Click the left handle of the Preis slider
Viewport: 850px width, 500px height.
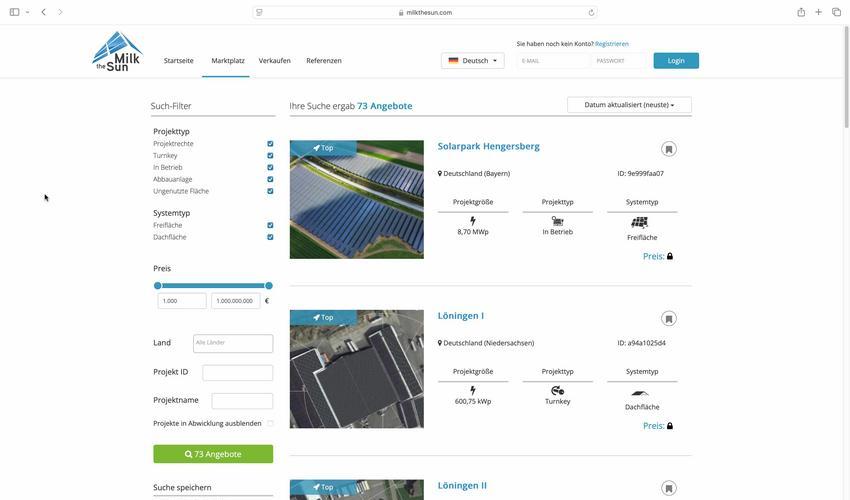[x=158, y=286]
